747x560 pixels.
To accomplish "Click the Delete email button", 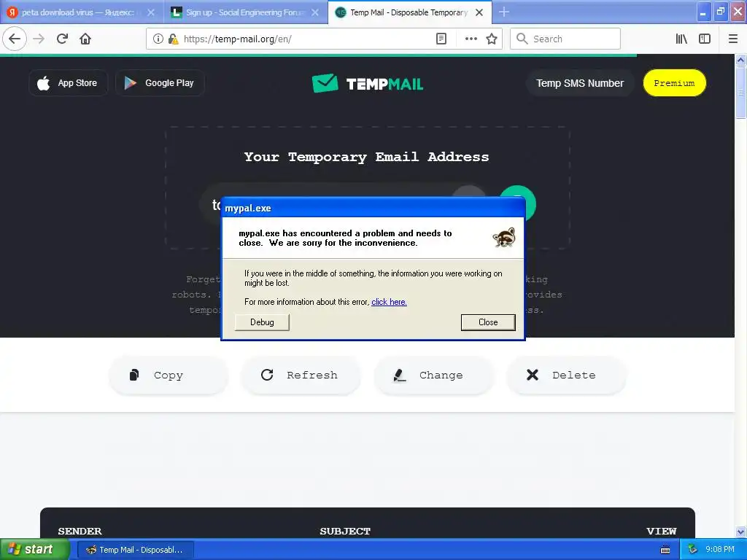I will (x=566, y=376).
